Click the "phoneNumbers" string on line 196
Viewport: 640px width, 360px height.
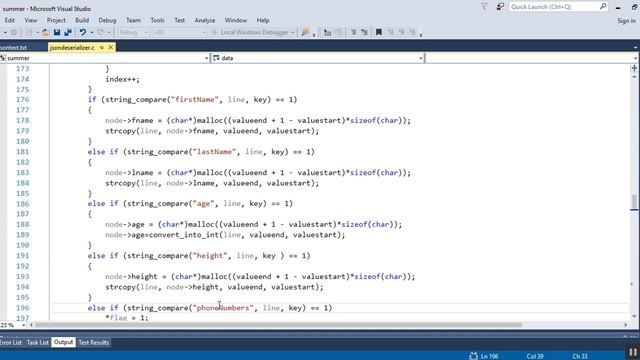pyautogui.click(x=223, y=308)
